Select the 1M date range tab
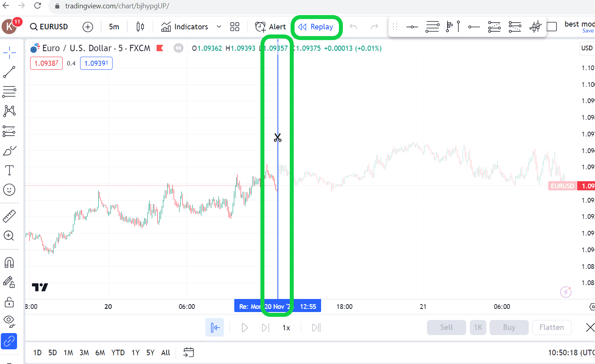Image resolution: width=595 pixels, height=364 pixels. [x=68, y=353]
